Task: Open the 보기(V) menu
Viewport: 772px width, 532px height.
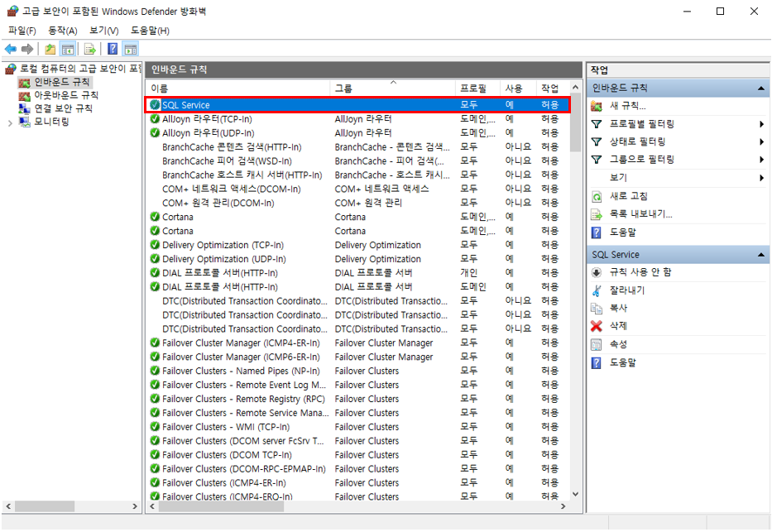Action: coord(104,31)
